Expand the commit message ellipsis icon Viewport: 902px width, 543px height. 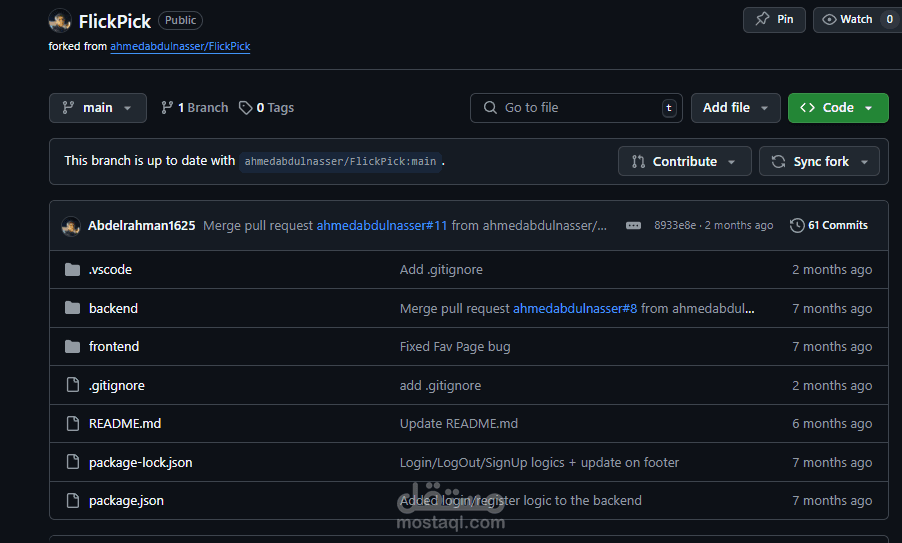tap(633, 225)
